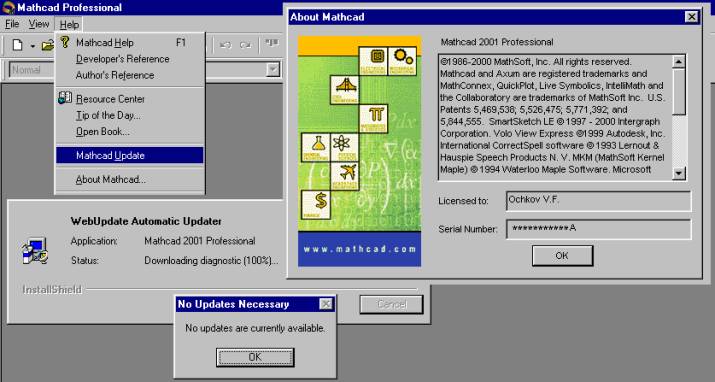Click the copyright text box
The width and height of the screenshot is (715, 382).
pyautogui.click(x=555, y=118)
